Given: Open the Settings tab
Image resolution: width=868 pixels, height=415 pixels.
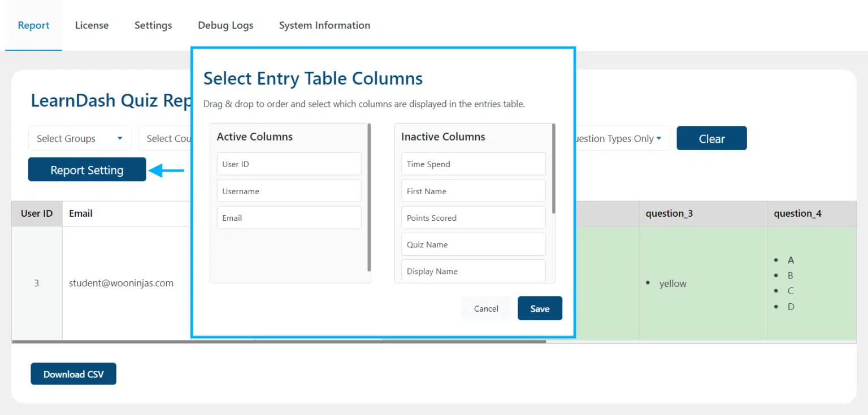Looking at the screenshot, I should tap(153, 25).
